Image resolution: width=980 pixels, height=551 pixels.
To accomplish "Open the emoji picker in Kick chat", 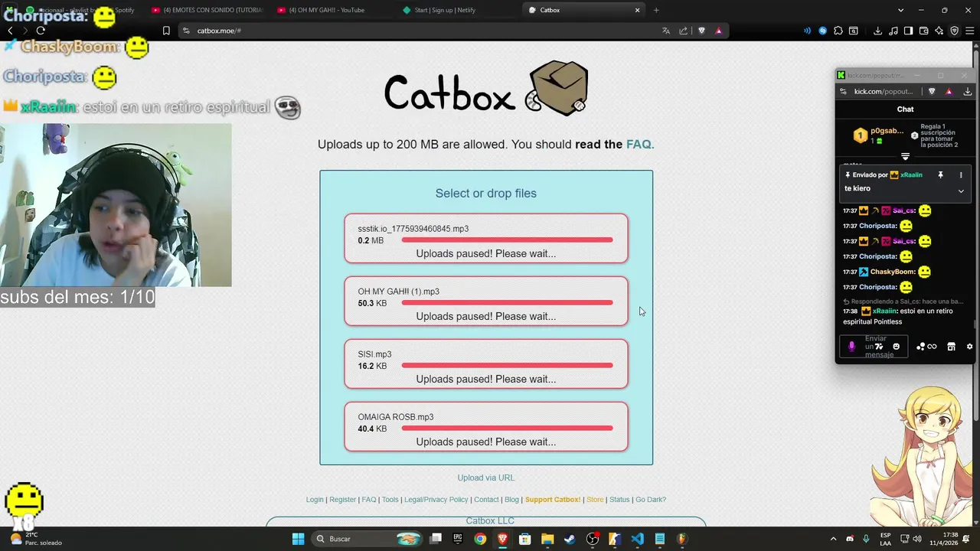I will coord(897,347).
